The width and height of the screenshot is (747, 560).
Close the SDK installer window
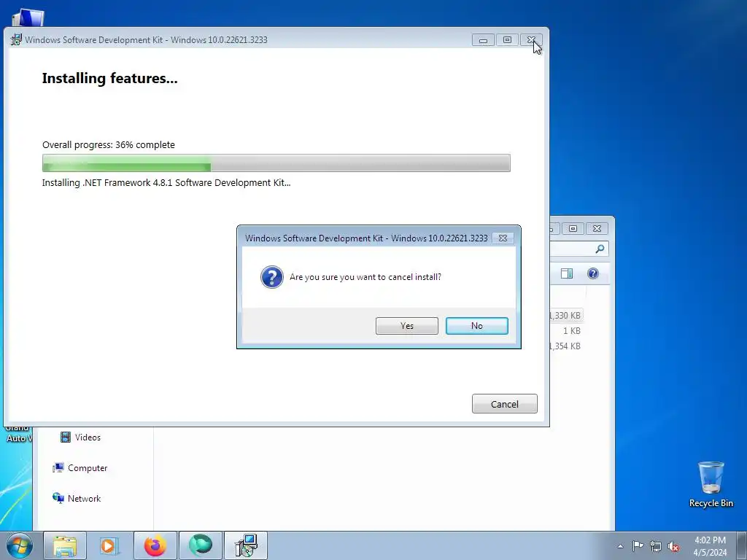[531, 40]
